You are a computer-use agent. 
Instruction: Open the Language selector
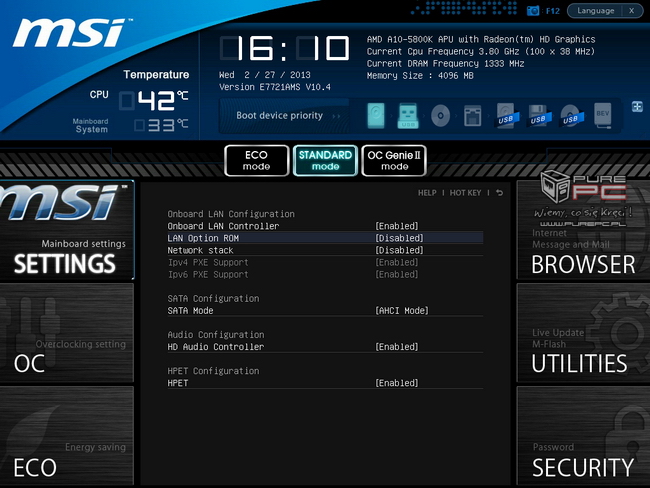click(595, 11)
